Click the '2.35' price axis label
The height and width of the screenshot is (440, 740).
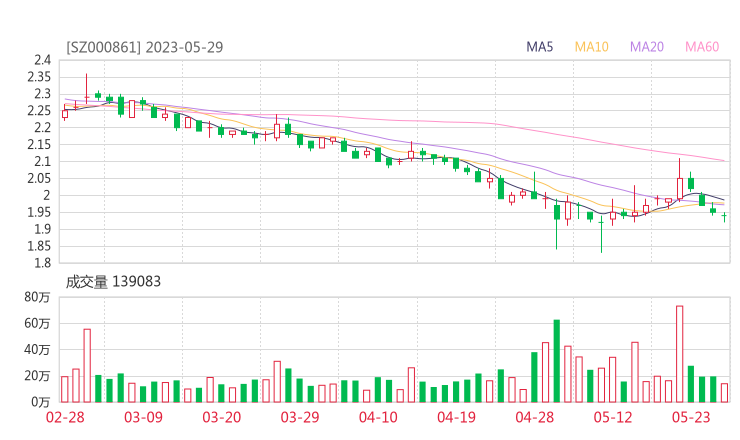coord(39,77)
